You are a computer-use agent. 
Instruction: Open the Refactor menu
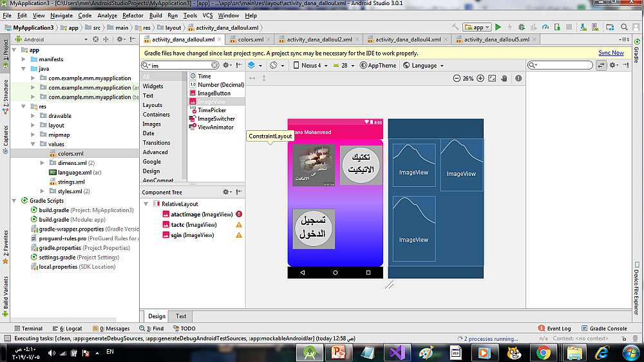(x=133, y=15)
